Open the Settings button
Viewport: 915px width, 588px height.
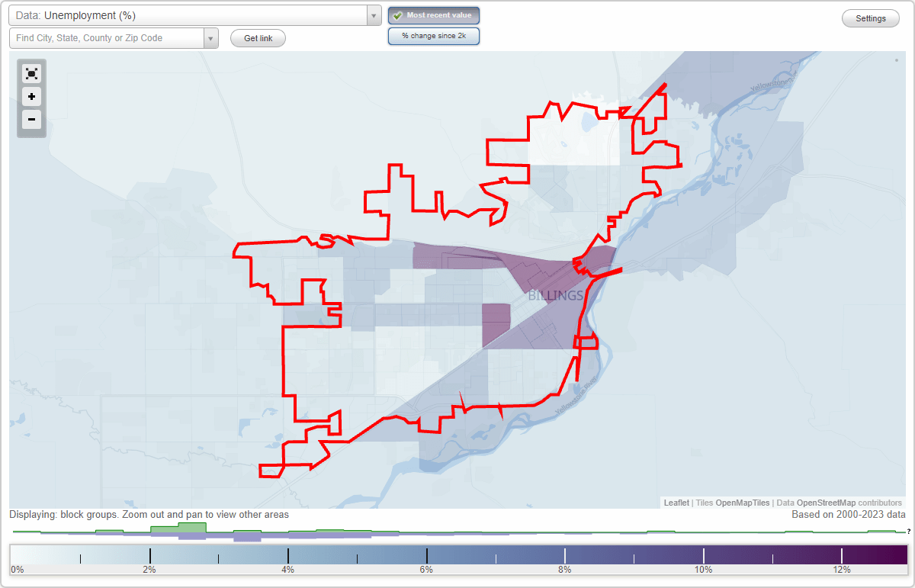pyautogui.click(x=871, y=18)
